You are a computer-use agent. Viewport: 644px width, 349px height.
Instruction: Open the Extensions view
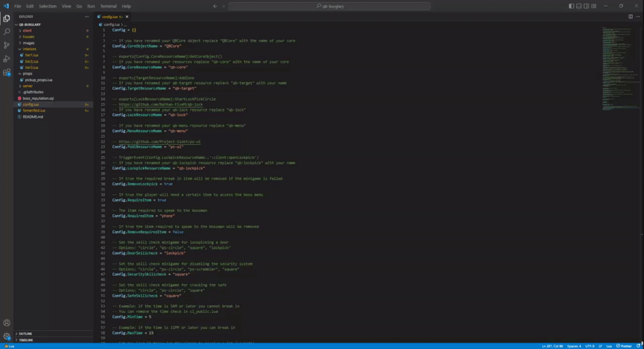point(6,72)
